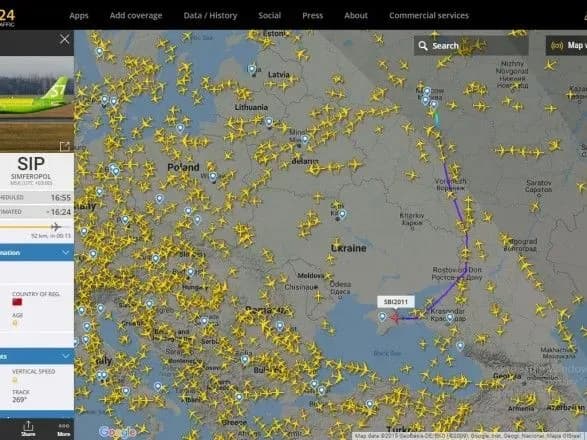Open the Share icon at panel bottom

click(x=28, y=428)
